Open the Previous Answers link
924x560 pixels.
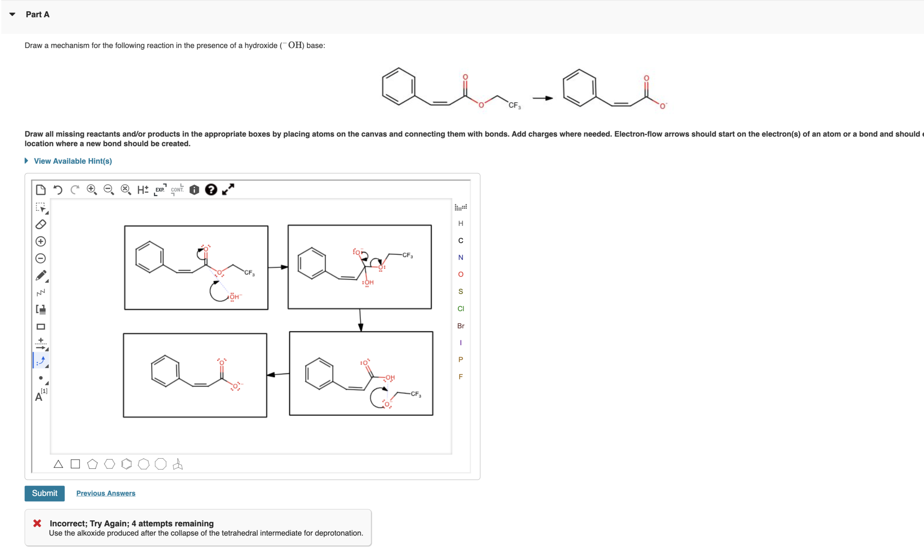tap(106, 493)
